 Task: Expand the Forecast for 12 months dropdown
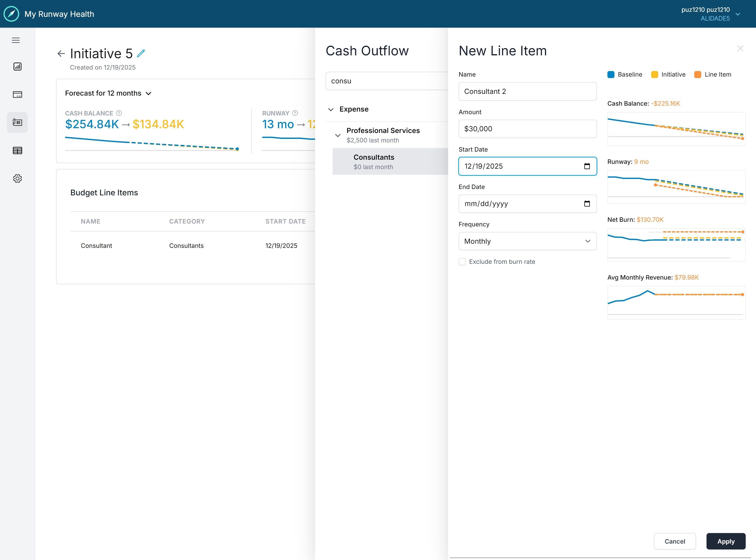[x=149, y=93]
